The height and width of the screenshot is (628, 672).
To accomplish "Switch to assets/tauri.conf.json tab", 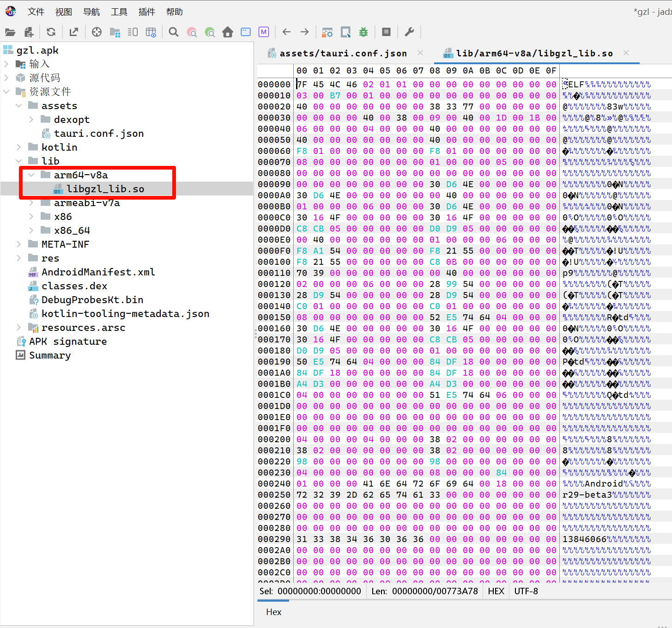I will click(343, 54).
